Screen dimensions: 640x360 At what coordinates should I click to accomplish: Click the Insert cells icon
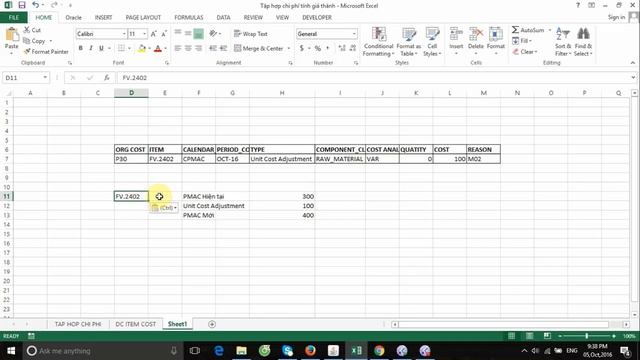[456, 34]
